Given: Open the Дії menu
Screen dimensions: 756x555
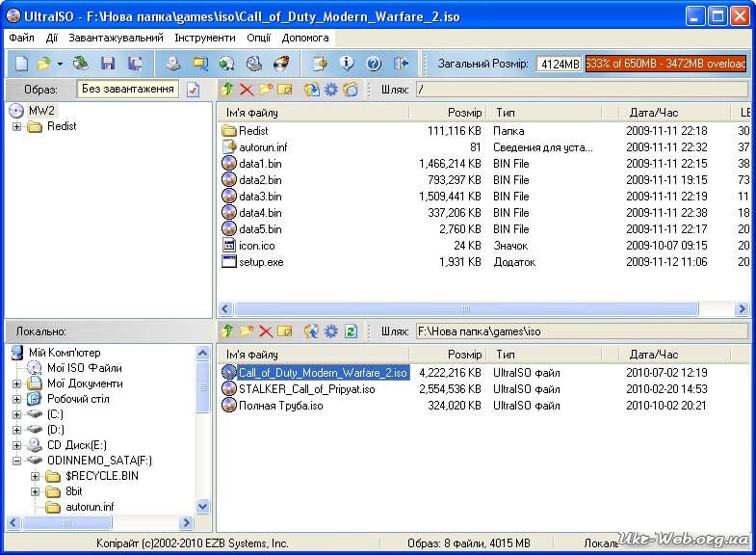Looking at the screenshot, I should (x=52, y=38).
